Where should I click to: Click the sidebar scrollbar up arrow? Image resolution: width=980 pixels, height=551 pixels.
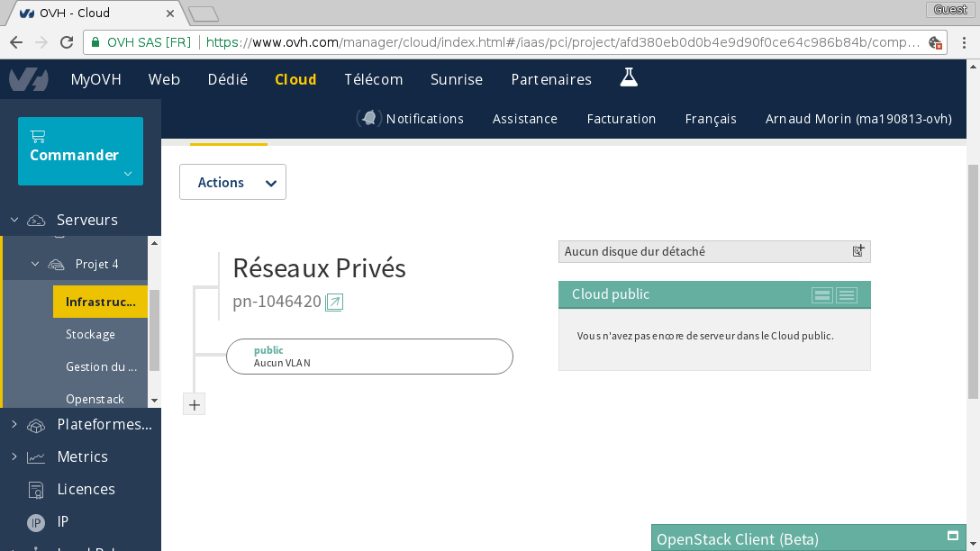[x=154, y=243]
